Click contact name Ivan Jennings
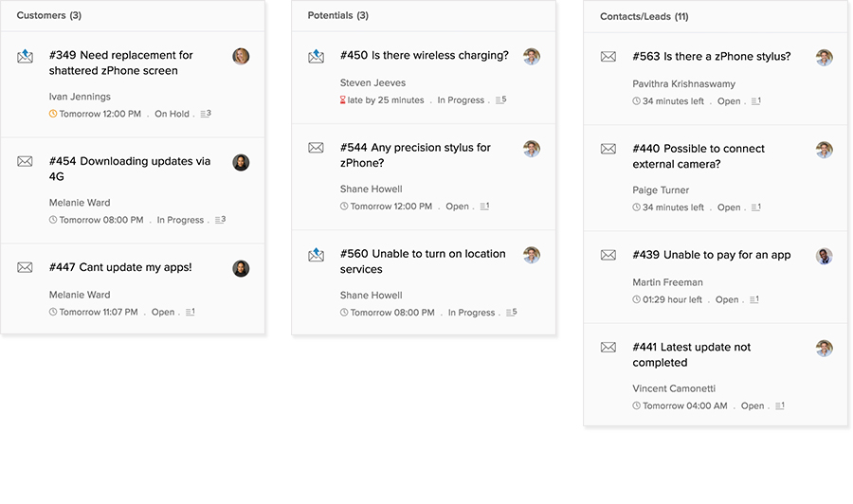 tap(80, 97)
